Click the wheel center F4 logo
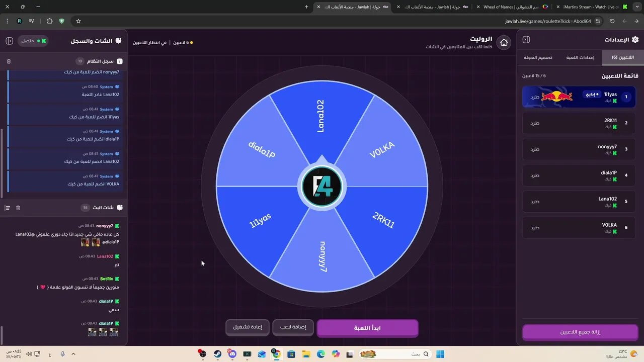 322,187
